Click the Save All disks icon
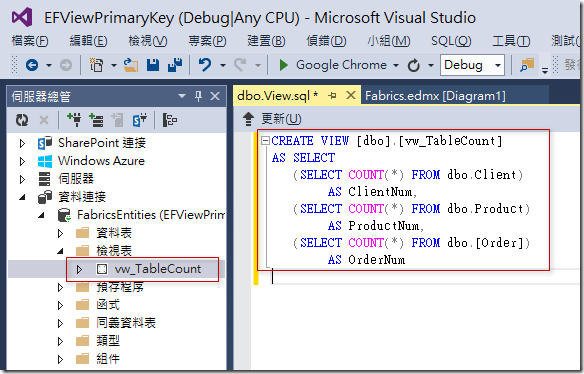Screen dimensions: 584x374 pos(175,65)
